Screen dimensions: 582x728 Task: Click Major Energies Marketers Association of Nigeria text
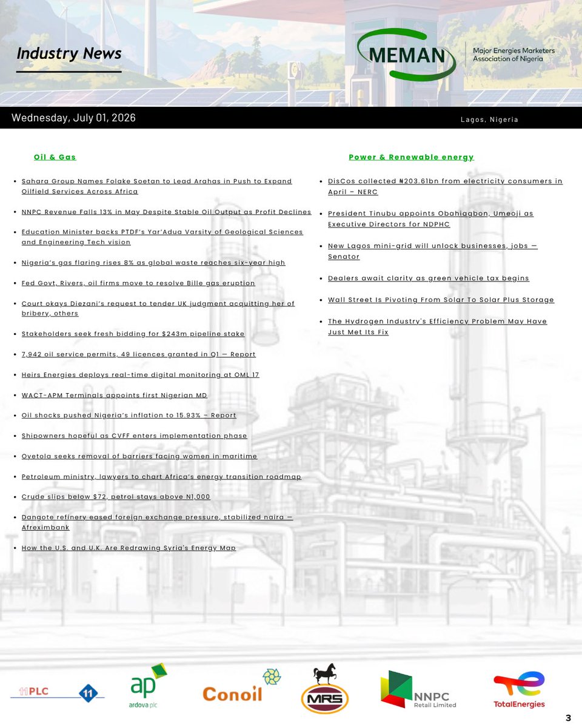513,55
